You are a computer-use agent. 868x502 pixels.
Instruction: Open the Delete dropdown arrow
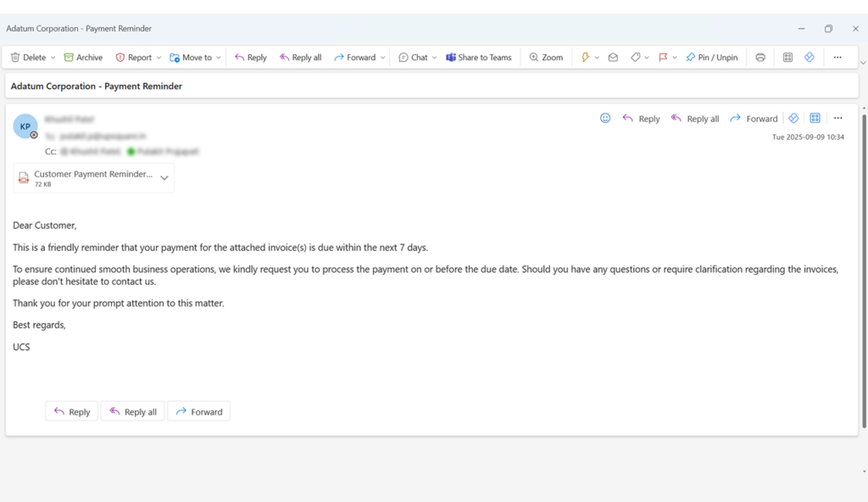click(53, 58)
